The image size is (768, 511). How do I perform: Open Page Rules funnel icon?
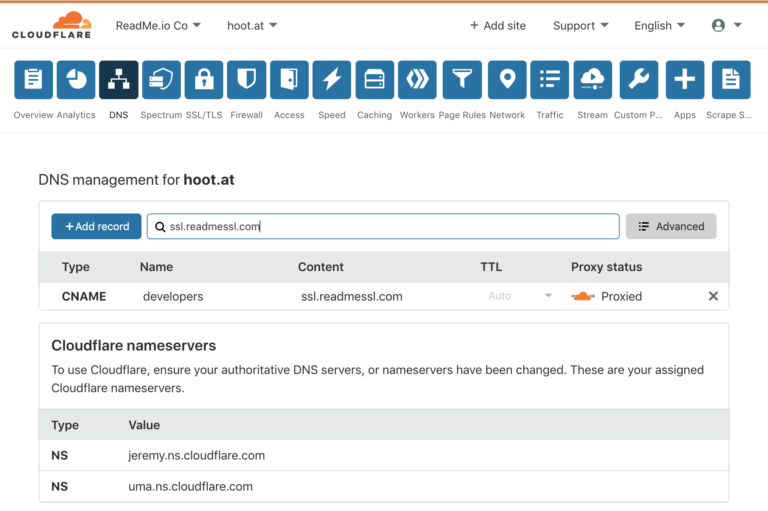(462, 80)
